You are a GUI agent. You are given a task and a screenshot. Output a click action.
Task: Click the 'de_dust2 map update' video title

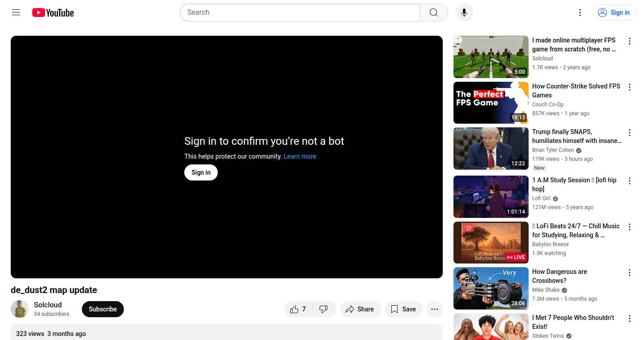[54, 290]
